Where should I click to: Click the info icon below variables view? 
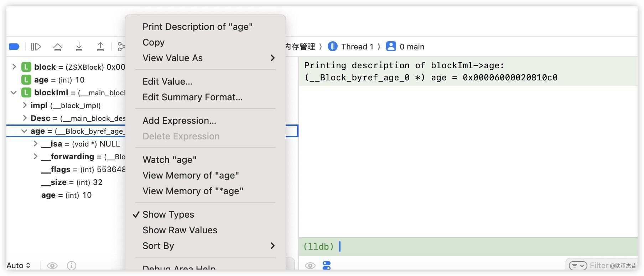pyautogui.click(x=72, y=265)
